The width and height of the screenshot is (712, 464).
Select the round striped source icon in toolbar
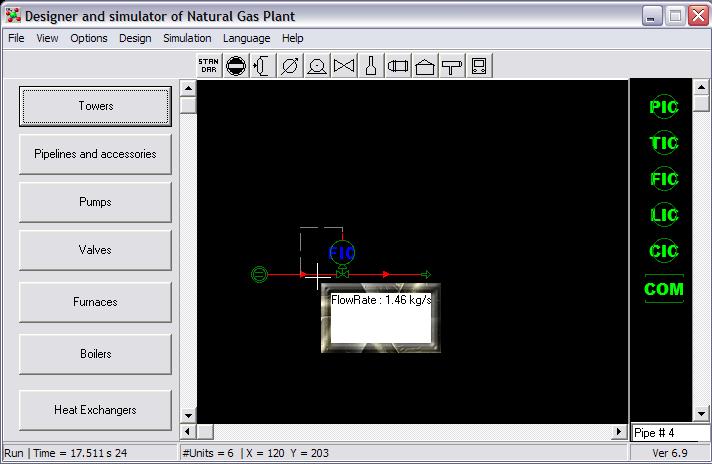tap(236, 66)
